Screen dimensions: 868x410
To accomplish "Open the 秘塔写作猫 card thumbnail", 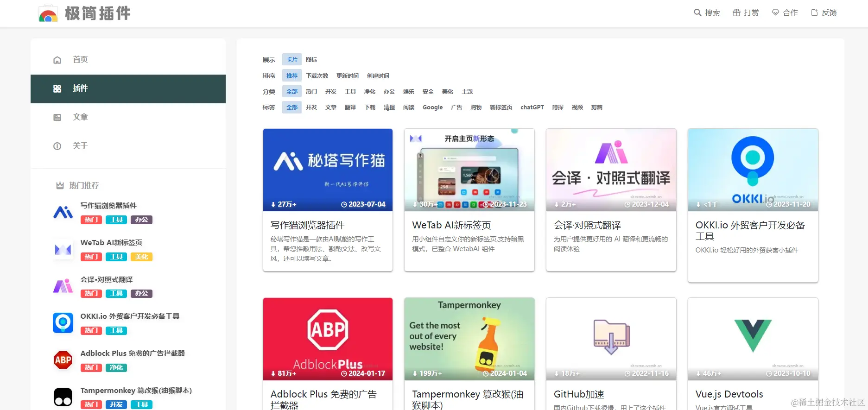I will point(328,170).
